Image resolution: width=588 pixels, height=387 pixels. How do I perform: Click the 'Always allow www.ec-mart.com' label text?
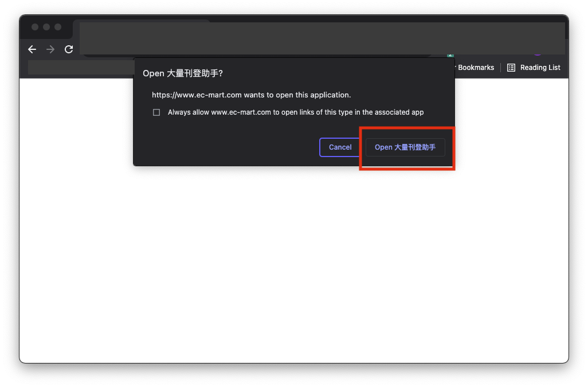tap(295, 112)
